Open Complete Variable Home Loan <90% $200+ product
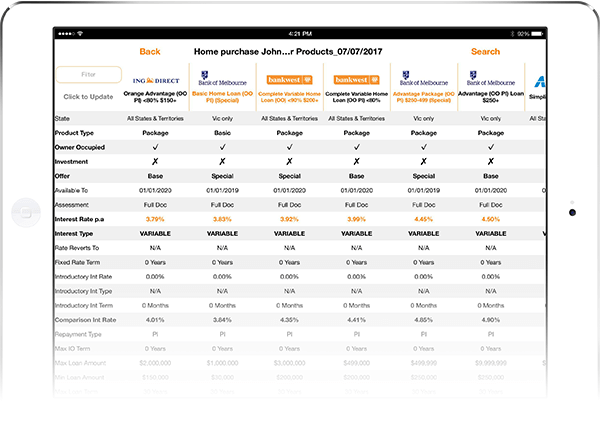This screenshot has width=600, height=424. [290, 97]
